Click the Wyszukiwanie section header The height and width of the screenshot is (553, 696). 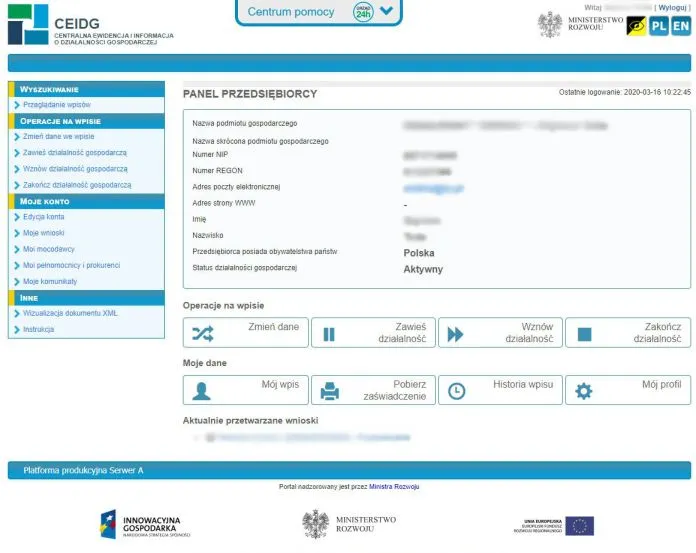87,89
